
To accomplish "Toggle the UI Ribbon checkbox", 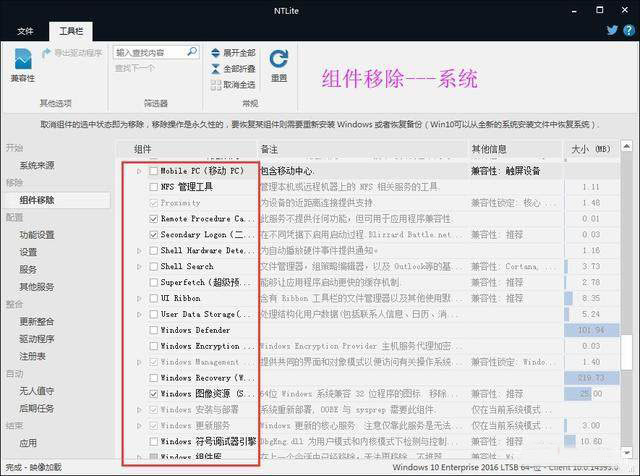I will [153, 298].
